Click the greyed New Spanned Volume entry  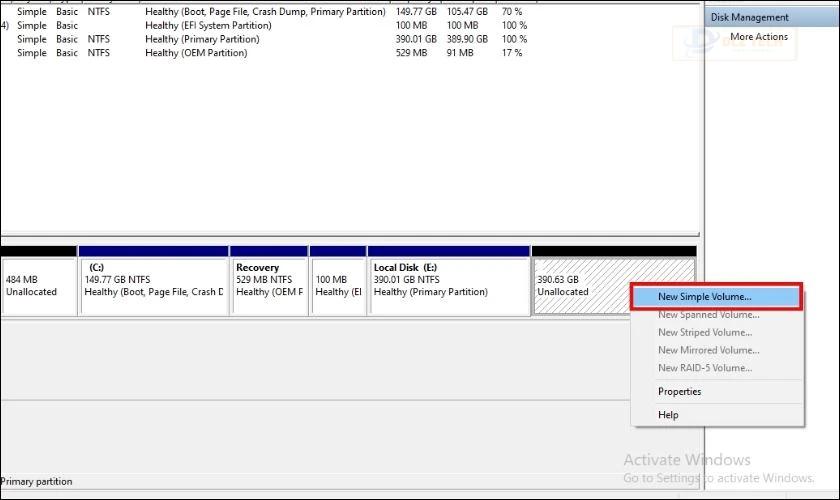(x=708, y=315)
